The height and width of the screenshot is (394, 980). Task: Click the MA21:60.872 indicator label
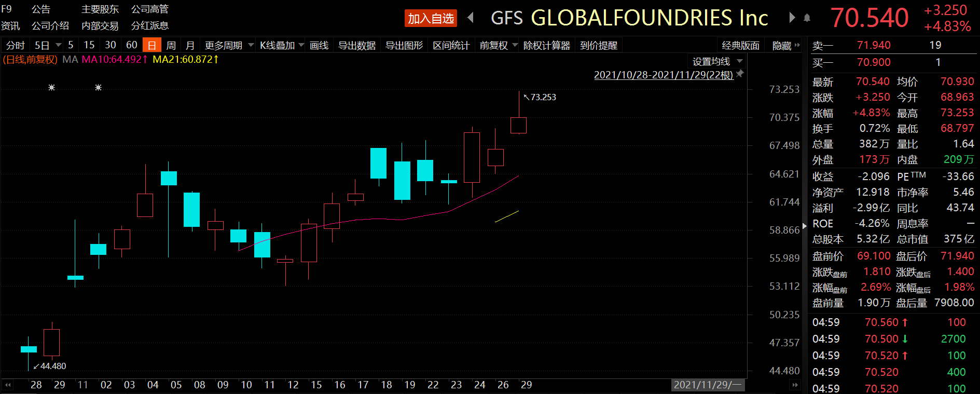coord(186,59)
